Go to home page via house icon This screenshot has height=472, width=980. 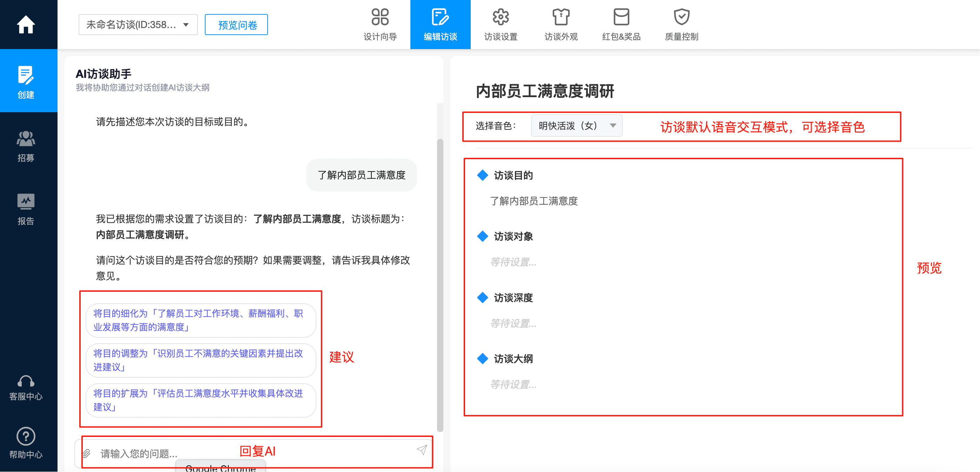(x=26, y=24)
